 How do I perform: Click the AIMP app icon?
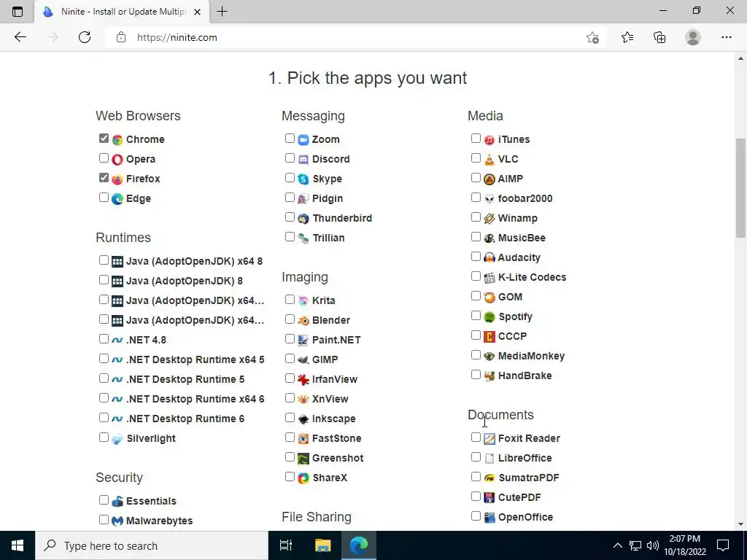[489, 179]
